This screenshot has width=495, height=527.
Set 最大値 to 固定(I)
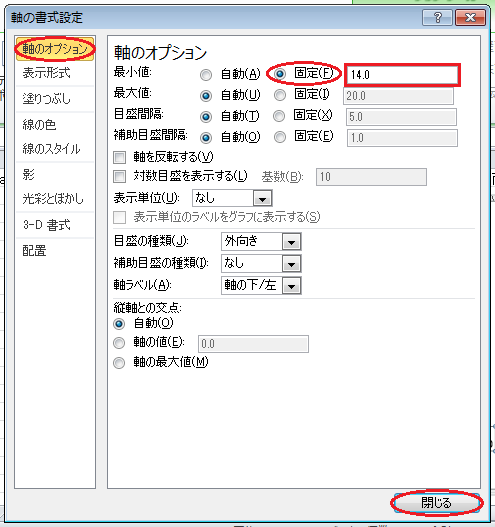click(x=280, y=95)
